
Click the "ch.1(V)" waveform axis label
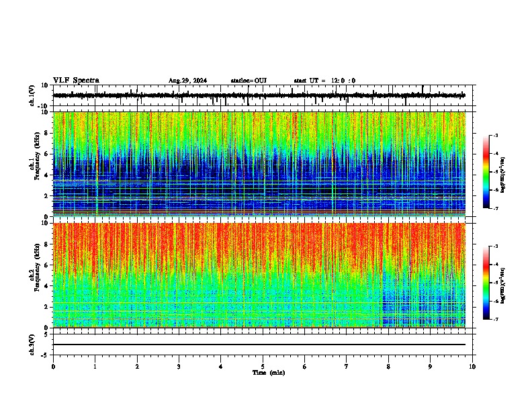pyautogui.click(x=32, y=95)
